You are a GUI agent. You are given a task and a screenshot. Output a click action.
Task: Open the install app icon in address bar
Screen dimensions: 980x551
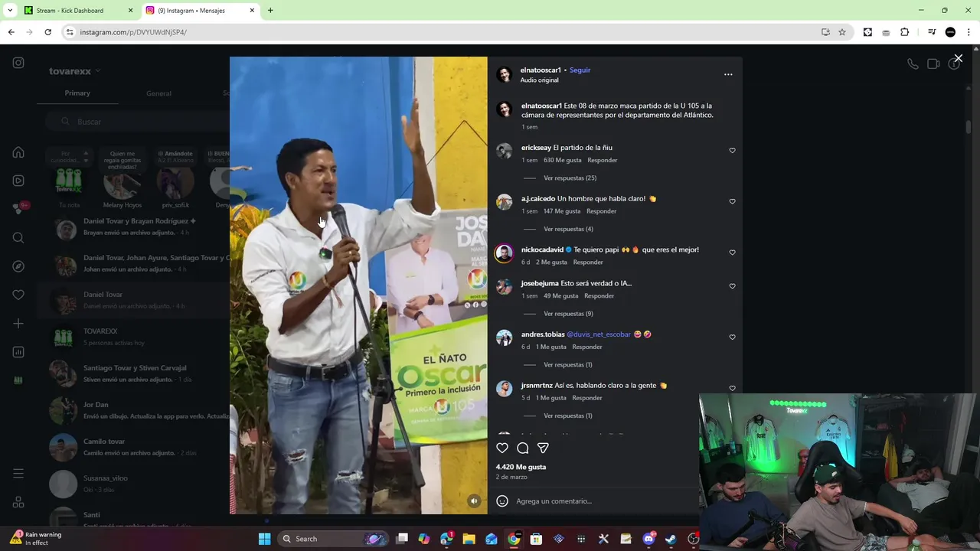click(x=825, y=32)
